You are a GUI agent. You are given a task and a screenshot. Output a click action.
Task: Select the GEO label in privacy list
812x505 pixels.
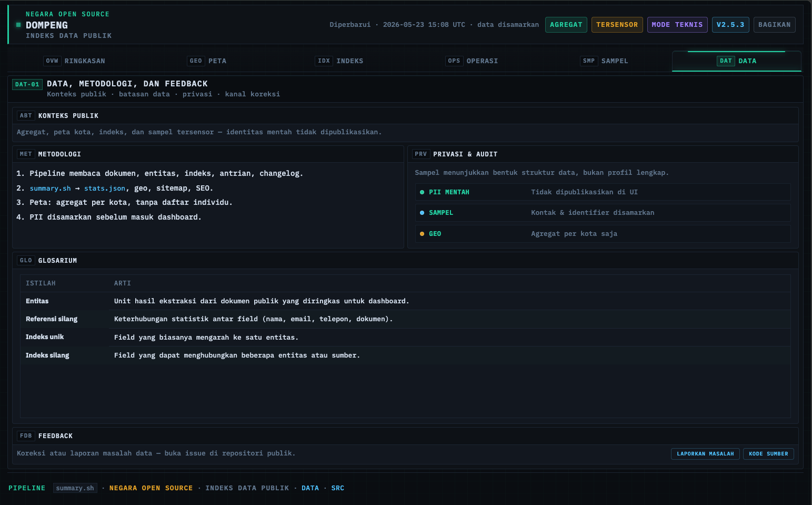[435, 234]
